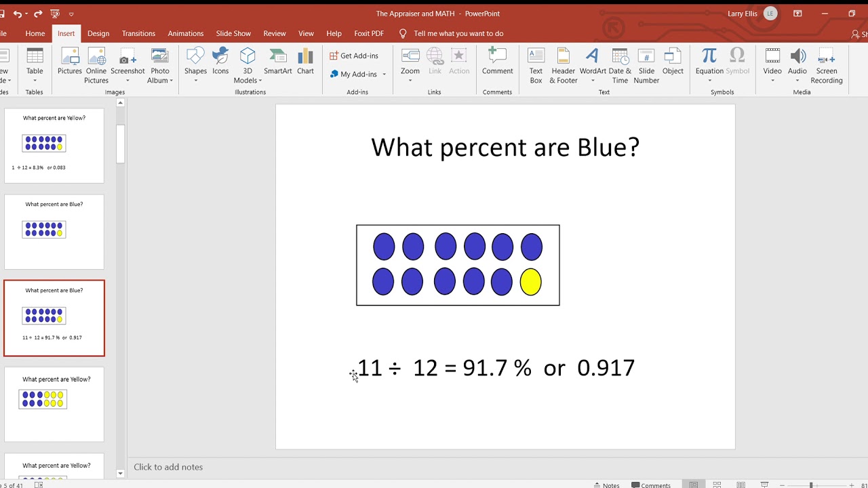868x488 pixels.
Task: Toggle the Comments pane from status bar
Action: coord(651,485)
